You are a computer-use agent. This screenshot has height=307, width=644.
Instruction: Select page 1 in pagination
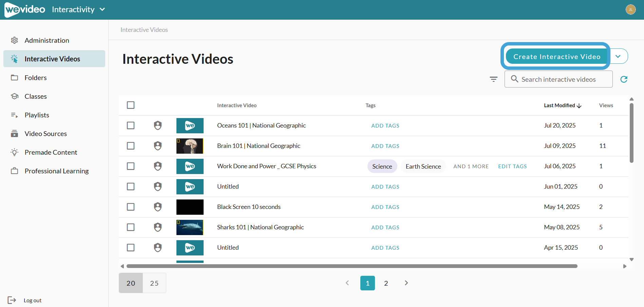(367, 283)
